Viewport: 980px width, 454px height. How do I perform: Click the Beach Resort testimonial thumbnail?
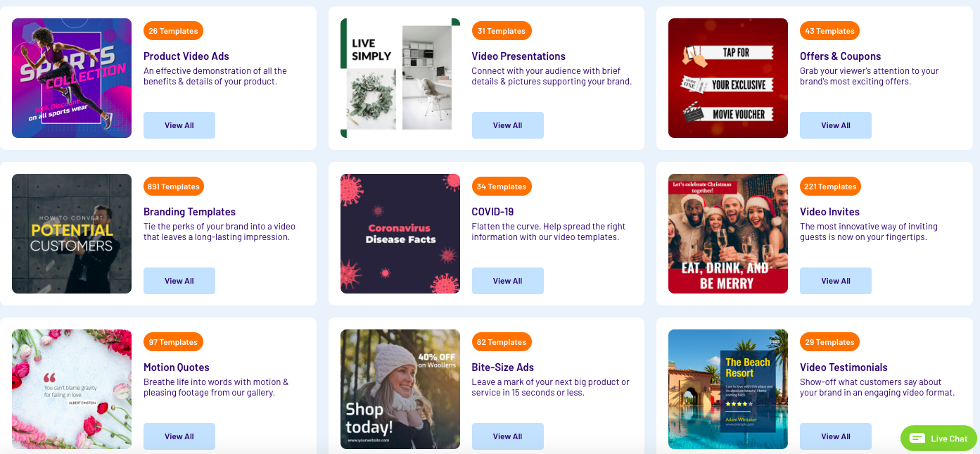[727, 389]
